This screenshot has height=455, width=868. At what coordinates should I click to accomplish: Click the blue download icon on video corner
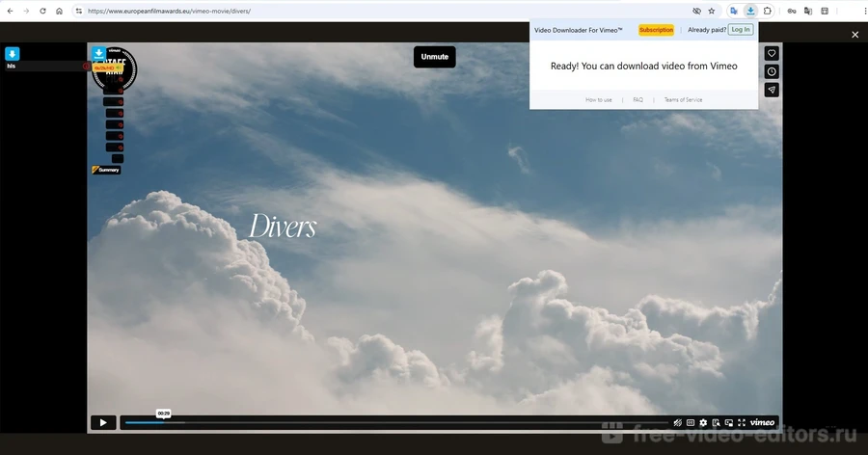point(98,53)
